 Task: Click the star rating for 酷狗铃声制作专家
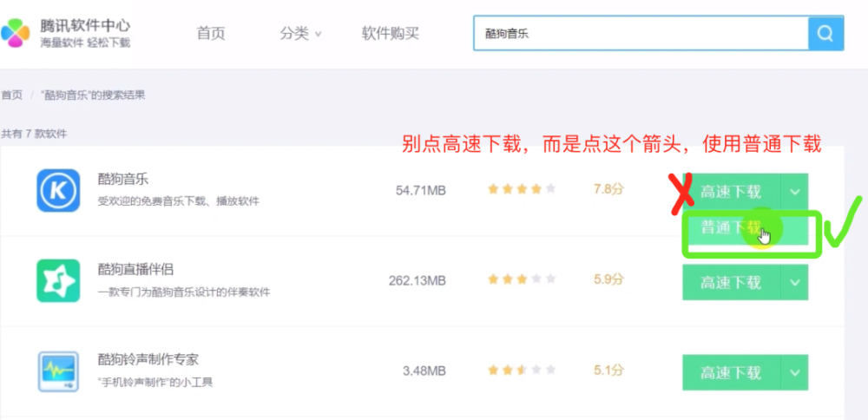[x=522, y=370]
